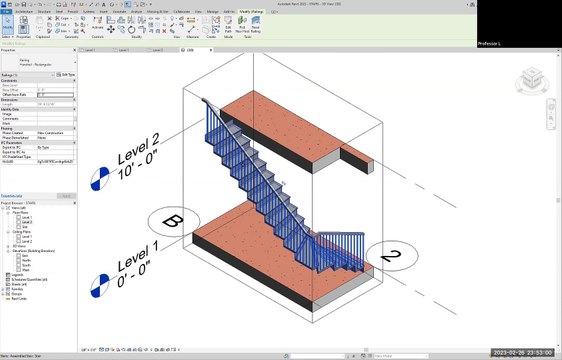Select the East elevation view
Image resolution: width=562 pixels, height=360 pixels.
click(25, 256)
